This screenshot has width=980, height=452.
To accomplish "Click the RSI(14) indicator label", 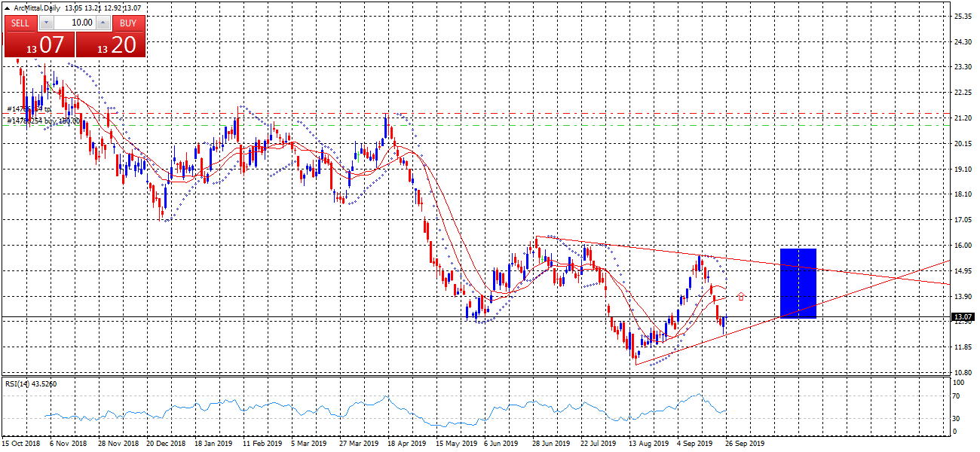I will (x=30, y=384).
